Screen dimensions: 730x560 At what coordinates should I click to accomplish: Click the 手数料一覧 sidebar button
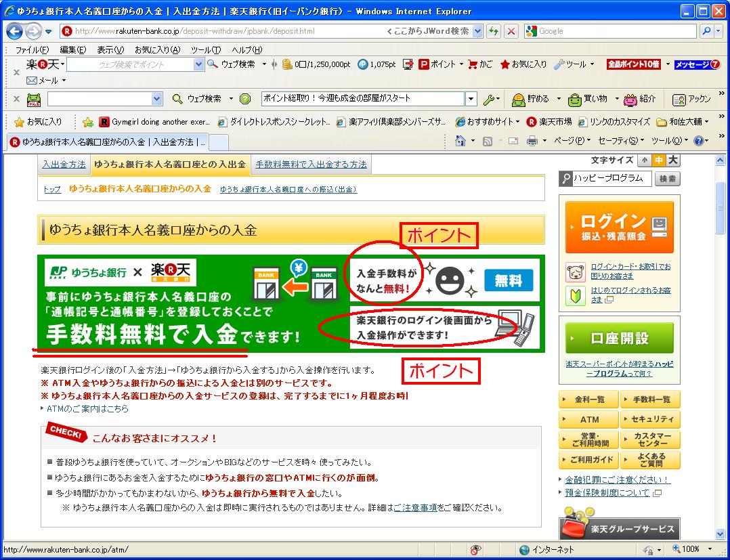[650, 400]
